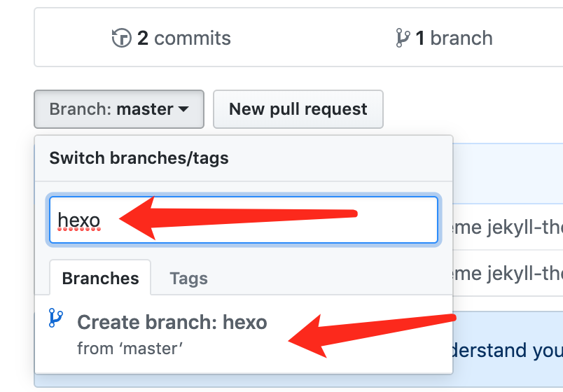This screenshot has width=563, height=392.
Task: Select "Create branch: hexo" option
Action: coord(172,323)
